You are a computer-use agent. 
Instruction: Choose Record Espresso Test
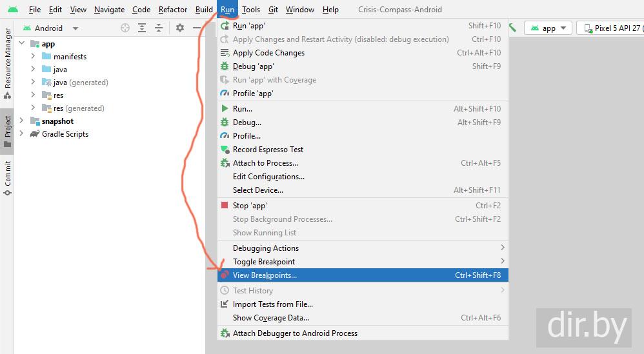363,150
